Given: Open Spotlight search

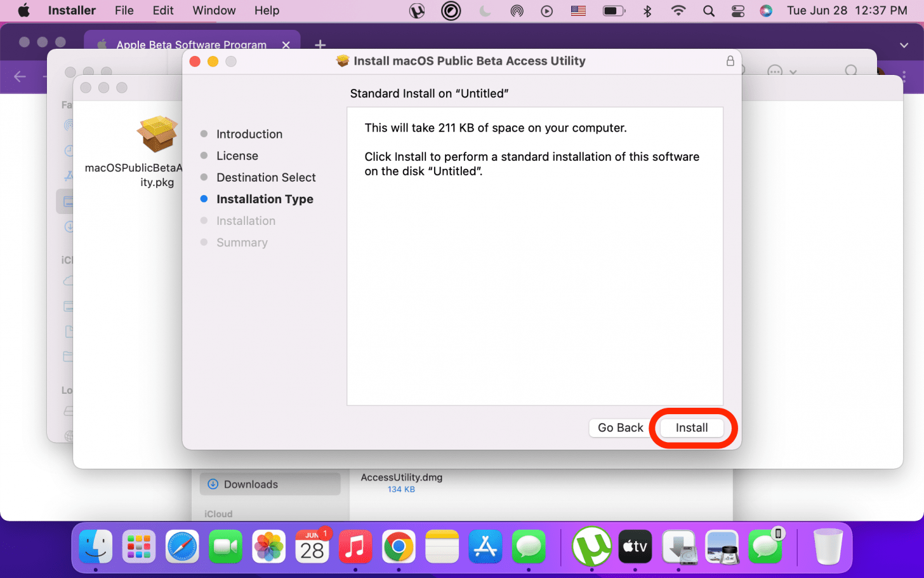Looking at the screenshot, I should tap(709, 11).
